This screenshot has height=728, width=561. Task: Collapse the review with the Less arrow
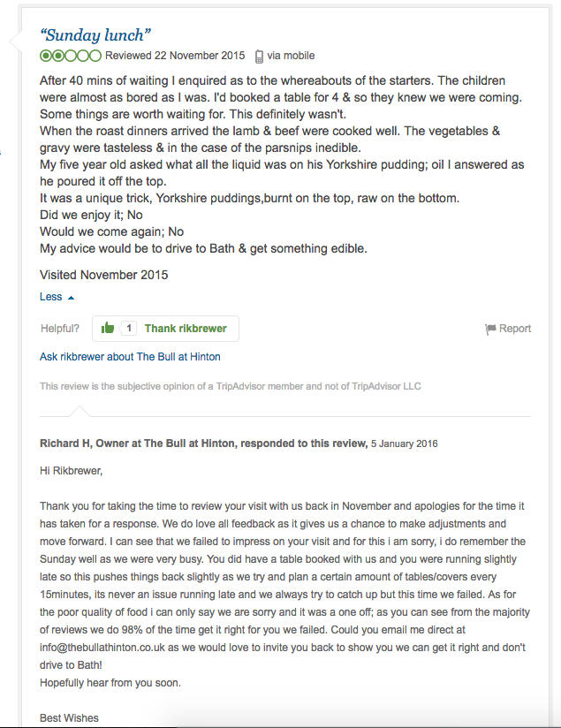tap(71, 298)
